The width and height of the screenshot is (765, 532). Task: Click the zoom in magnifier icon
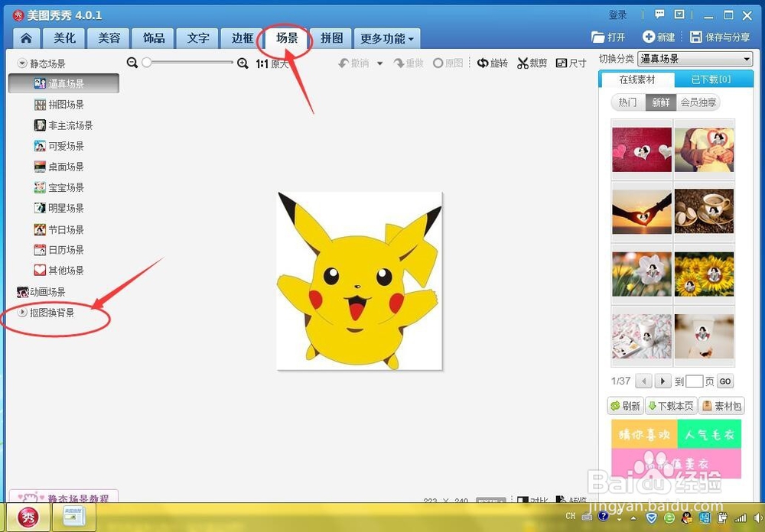(x=243, y=63)
